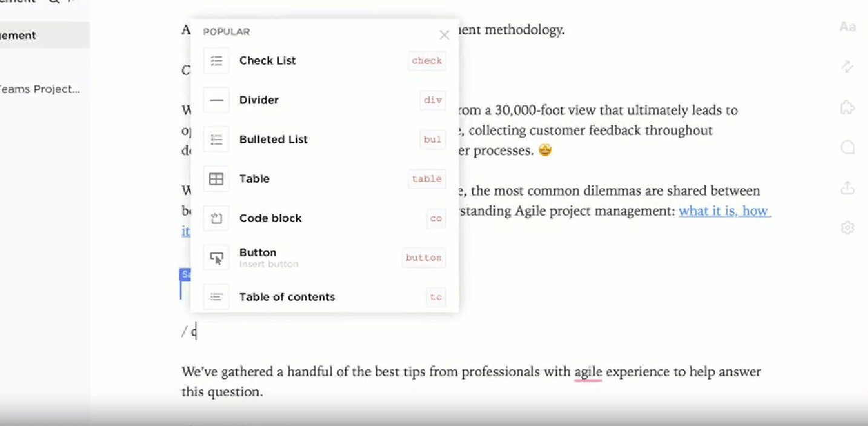Open 'Teams Project...' in the left sidebar
The image size is (868, 426).
coord(38,89)
